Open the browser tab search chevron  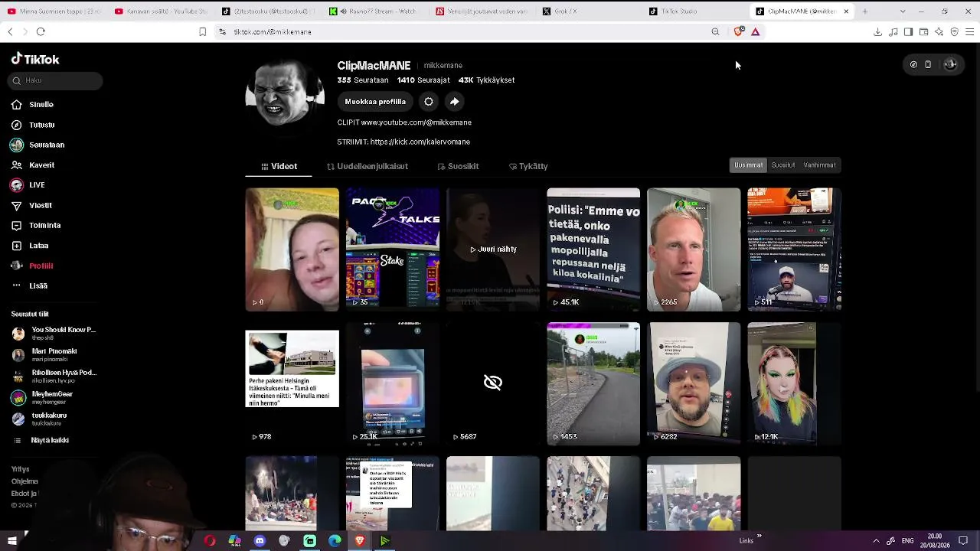[903, 11]
